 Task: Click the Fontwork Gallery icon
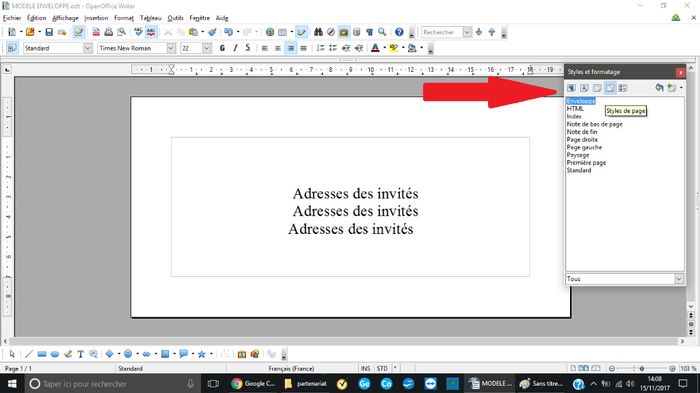pos(242,354)
